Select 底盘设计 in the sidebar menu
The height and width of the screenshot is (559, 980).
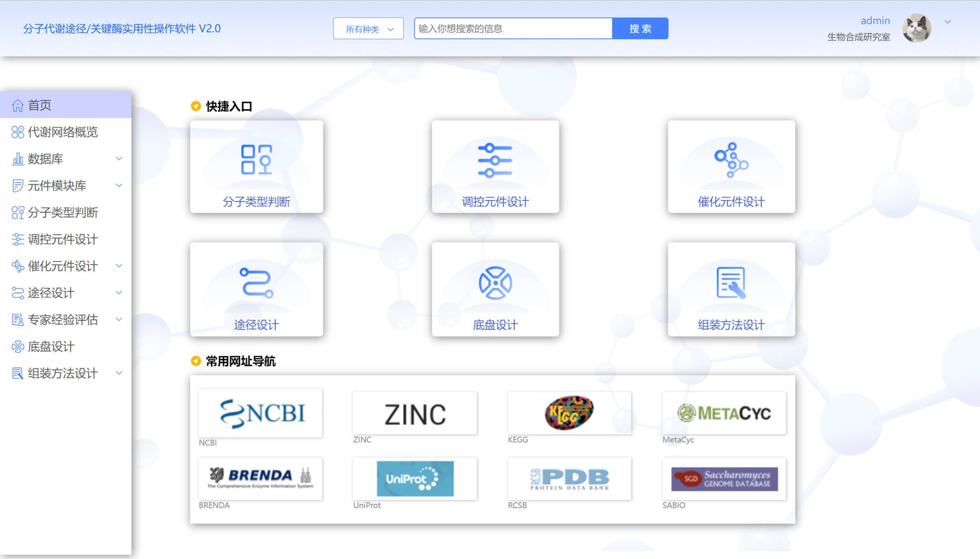coord(51,346)
